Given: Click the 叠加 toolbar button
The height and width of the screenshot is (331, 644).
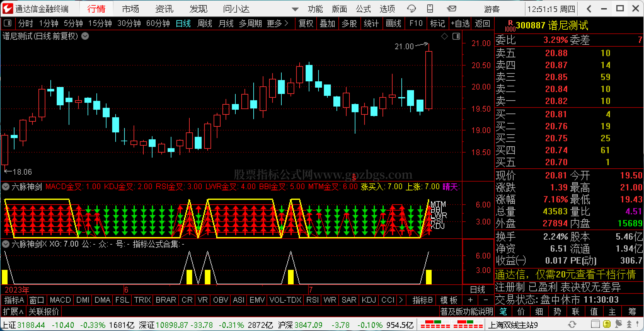Looking at the screenshot, I should 327,23.
